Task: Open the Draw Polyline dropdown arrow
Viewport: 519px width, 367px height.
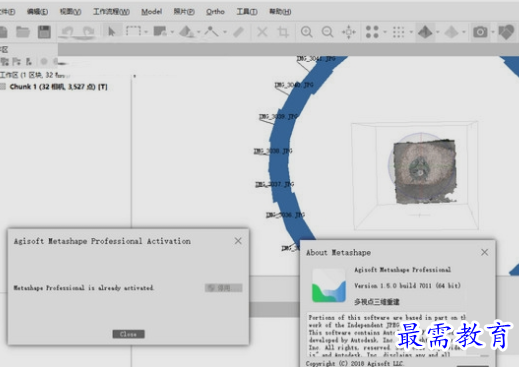Action: pyautogui.click(x=225, y=32)
